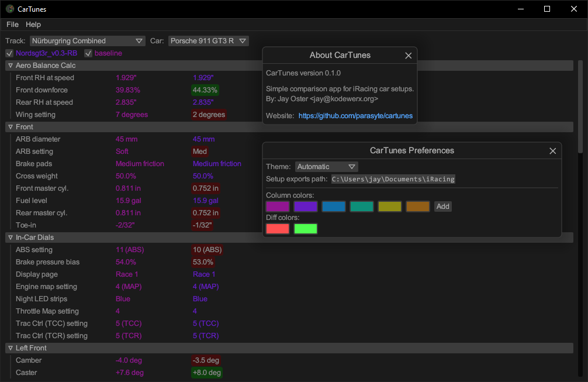Open the Track dropdown showing Nürburgring Combined
This screenshot has width=588, height=382.
pos(87,41)
